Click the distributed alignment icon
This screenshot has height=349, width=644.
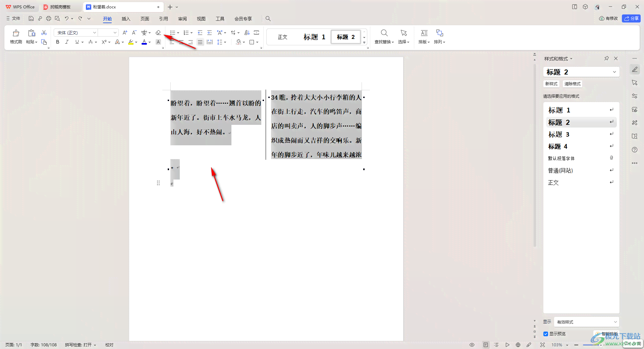210,42
